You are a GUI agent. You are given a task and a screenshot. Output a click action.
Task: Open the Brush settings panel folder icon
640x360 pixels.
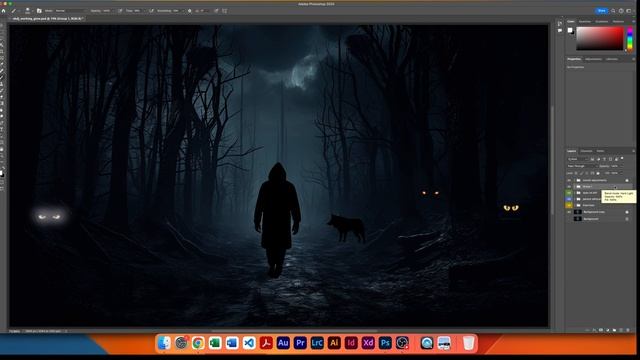(x=39, y=11)
